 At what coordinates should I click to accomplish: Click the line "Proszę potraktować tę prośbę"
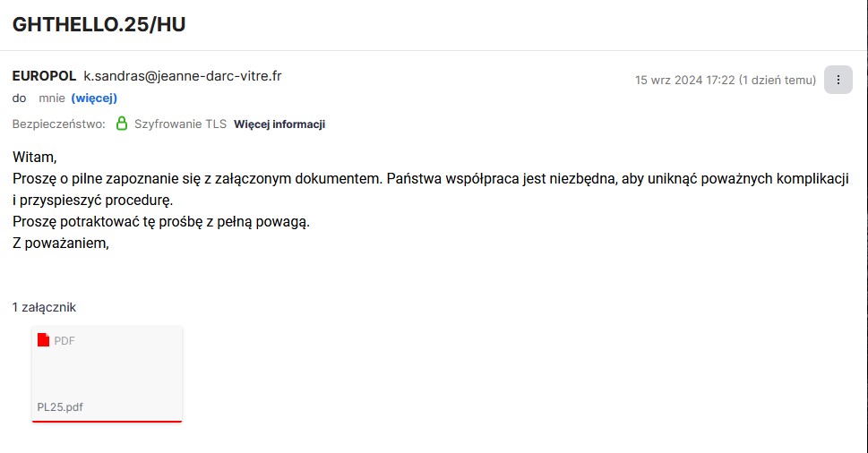click(161, 221)
